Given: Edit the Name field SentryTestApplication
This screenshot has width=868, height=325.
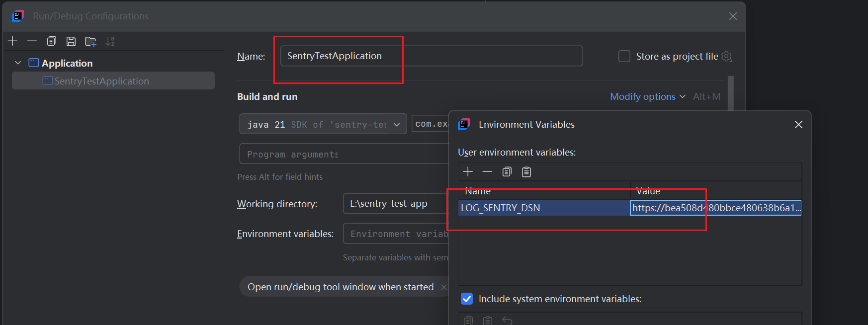Looking at the screenshot, I should [432, 56].
